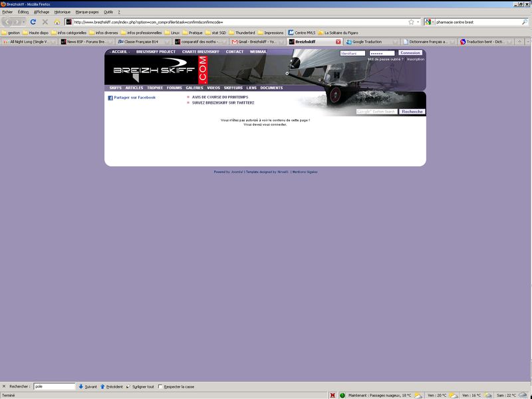Click Mot de passe oublié link
532x399 pixels.
click(x=386, y=59)
